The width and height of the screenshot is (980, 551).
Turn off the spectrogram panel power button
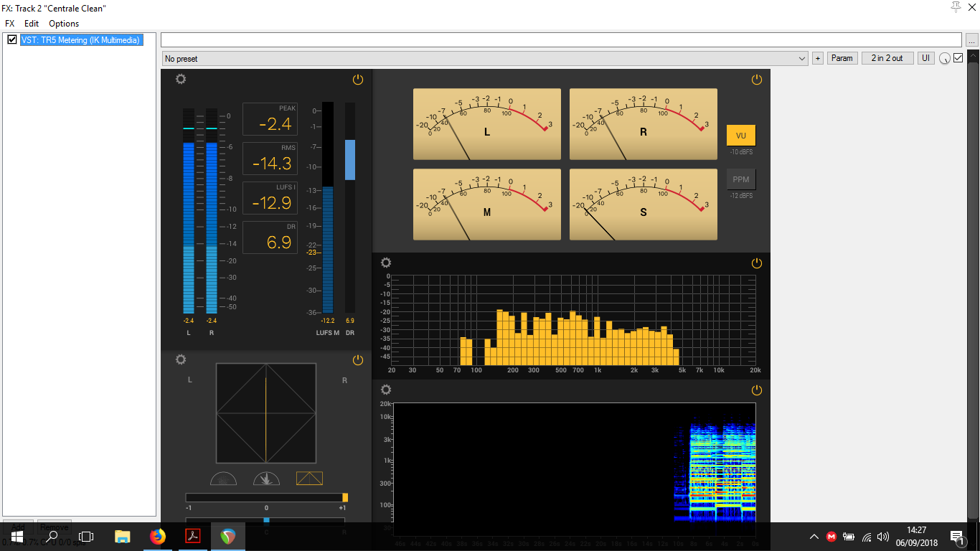[756, 390]
